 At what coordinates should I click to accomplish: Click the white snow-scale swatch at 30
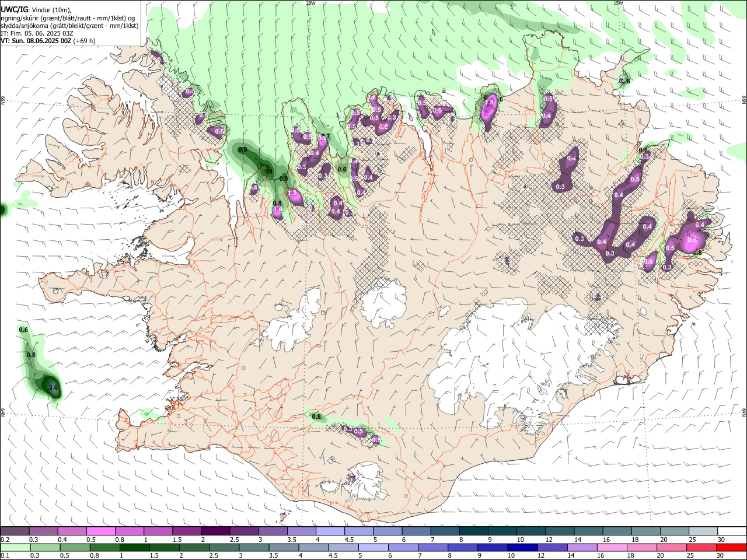(x=731, y=531)
